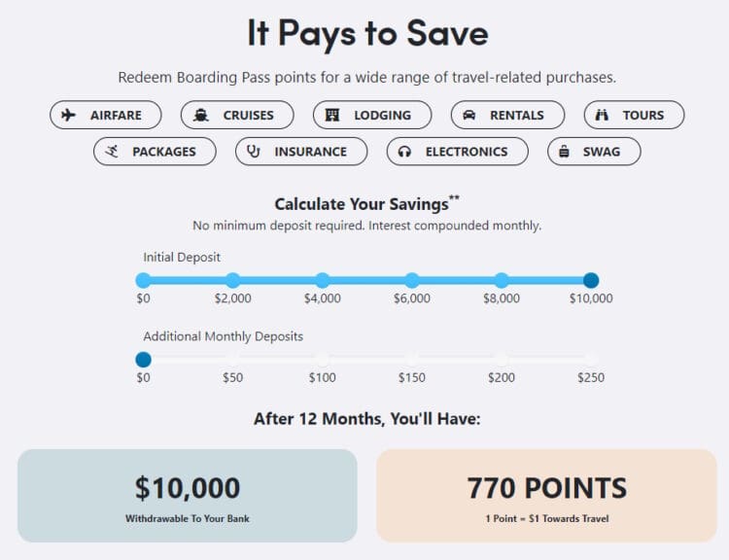
Task: Set Initial Deposit slider to $4,000
Action: 323,280
